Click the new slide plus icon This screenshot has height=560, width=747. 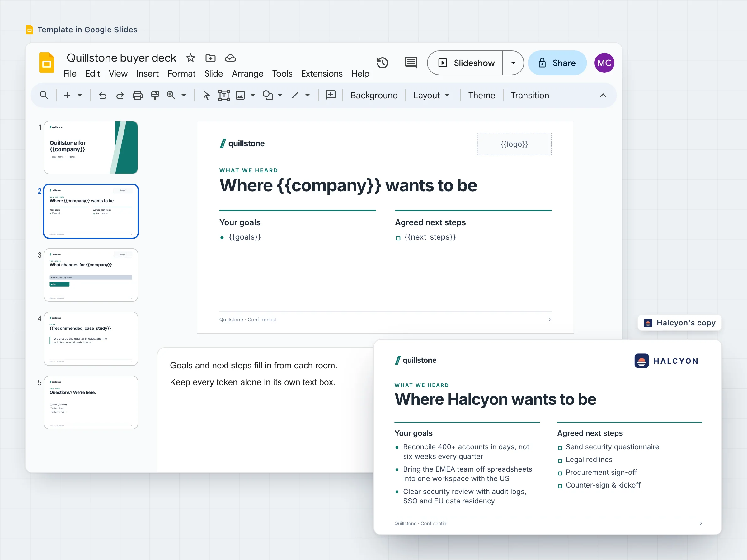pyautogui.click(x=67, y=96)
